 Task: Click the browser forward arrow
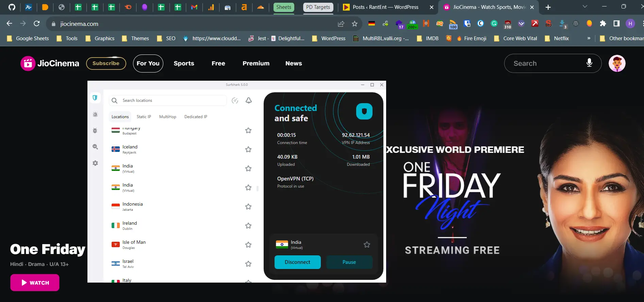(x=23, y=23)
